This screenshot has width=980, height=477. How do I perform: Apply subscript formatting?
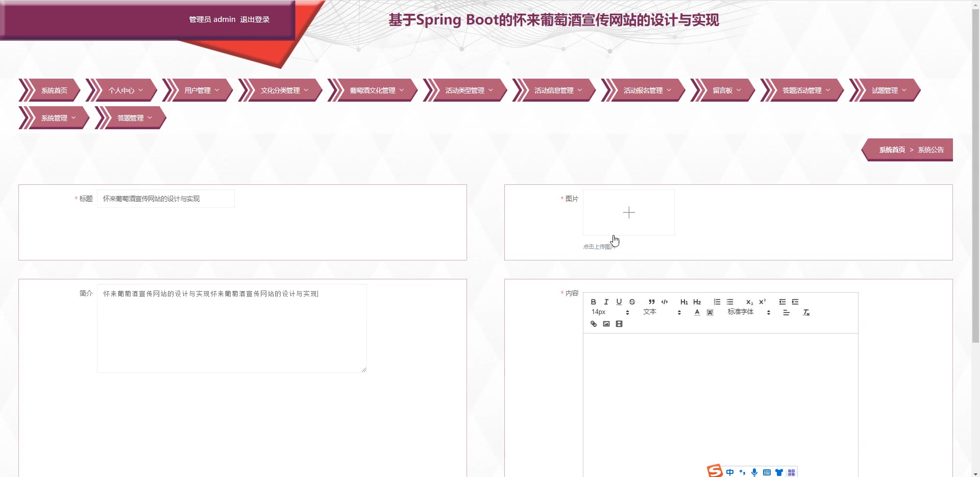pyautogui.click(x=749, y=302)
